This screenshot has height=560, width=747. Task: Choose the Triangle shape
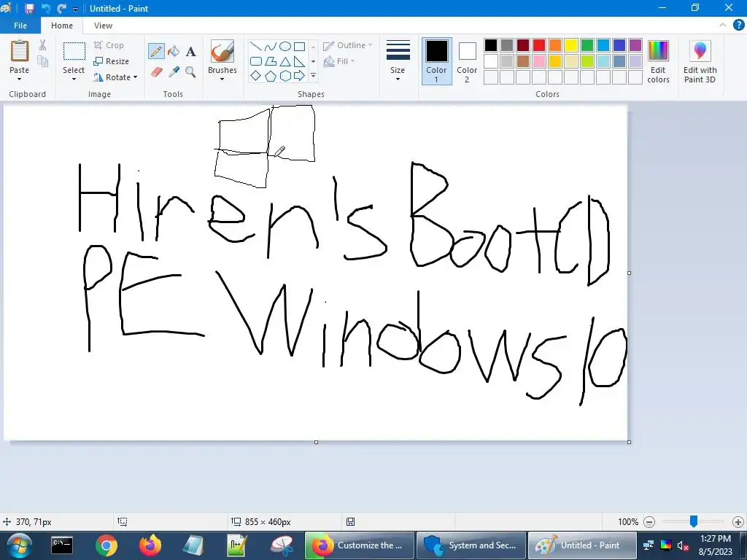[285, 61]
